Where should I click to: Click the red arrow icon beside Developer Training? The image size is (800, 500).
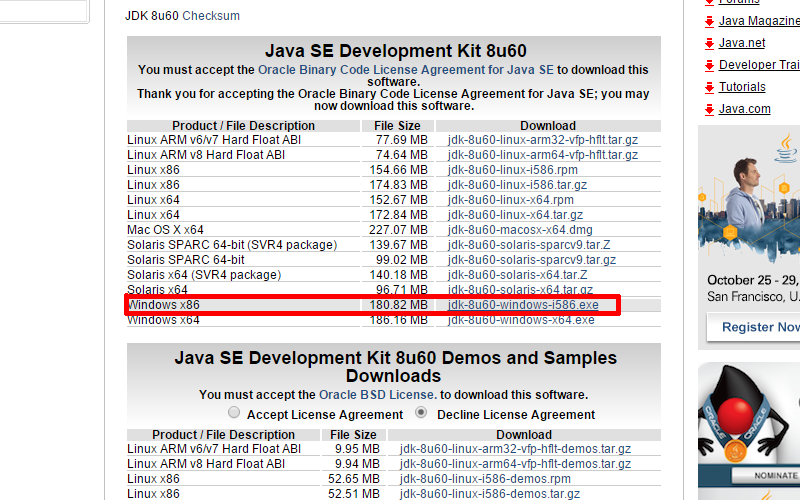(x=709, y=65)
